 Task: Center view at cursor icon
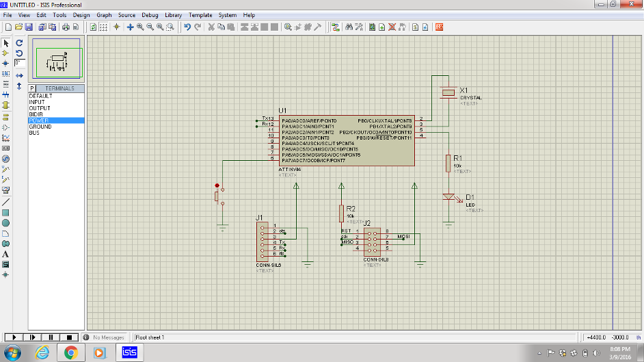pos(130,27)
